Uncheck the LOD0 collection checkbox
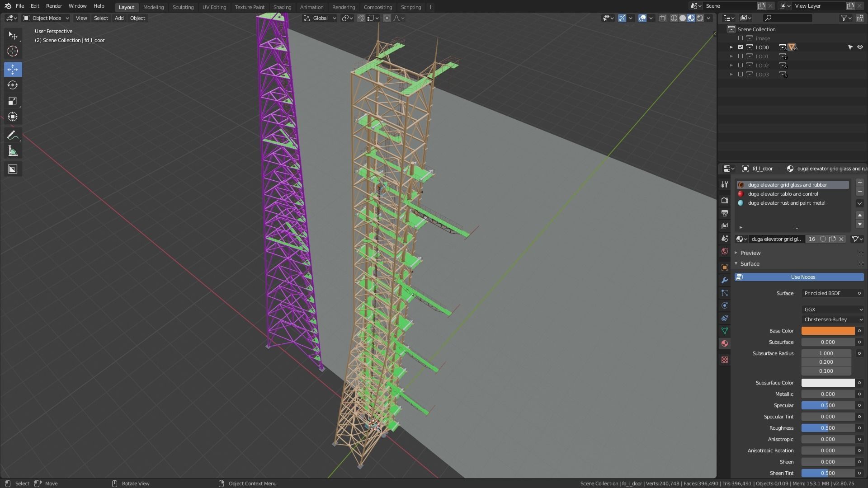 [x=741, y=47]
